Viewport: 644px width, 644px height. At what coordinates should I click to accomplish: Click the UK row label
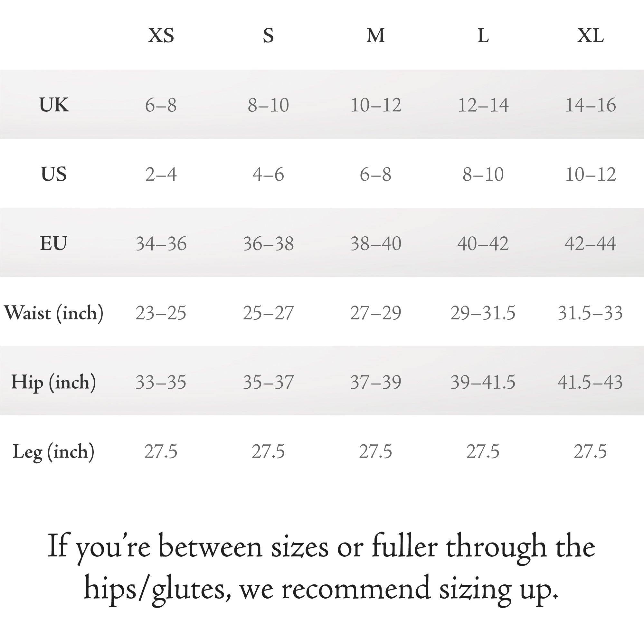click(x=54, y=105)
